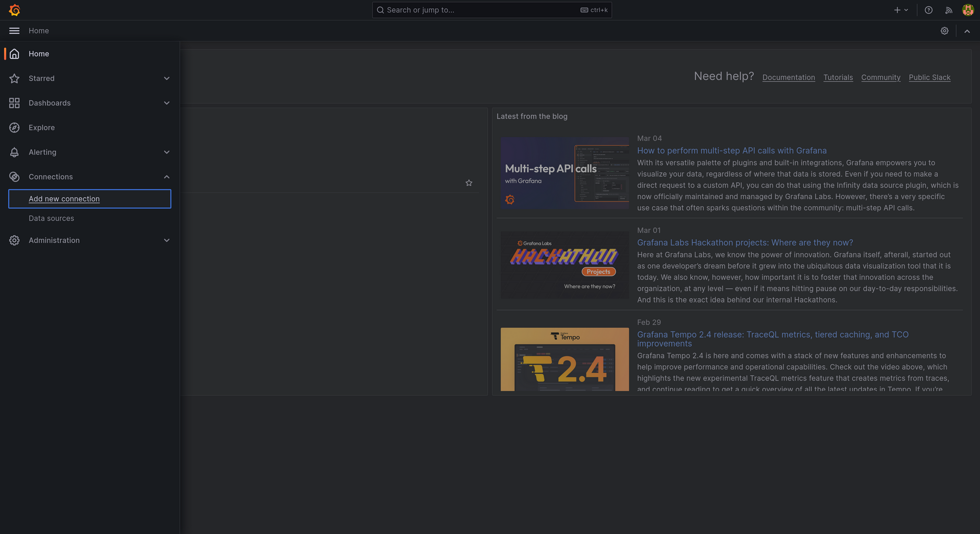Viewport: 980px width, 534px height.
Task: Click Home breadcrumb in the top bar
Action: click(39, 31)
